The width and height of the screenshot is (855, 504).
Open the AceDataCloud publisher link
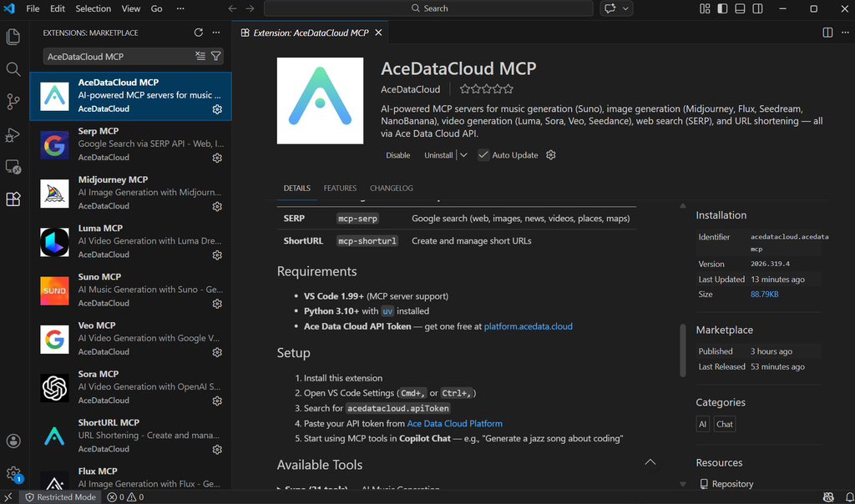coord(410,89)
